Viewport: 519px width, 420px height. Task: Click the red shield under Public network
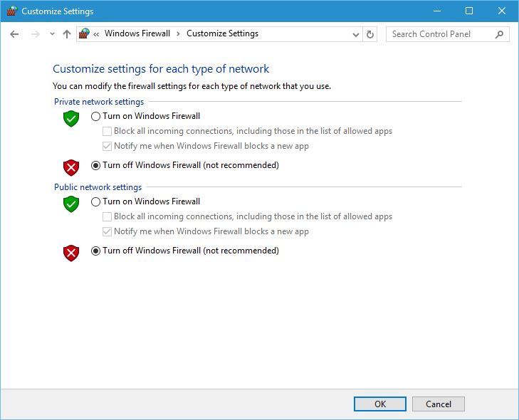coord(71,253)
